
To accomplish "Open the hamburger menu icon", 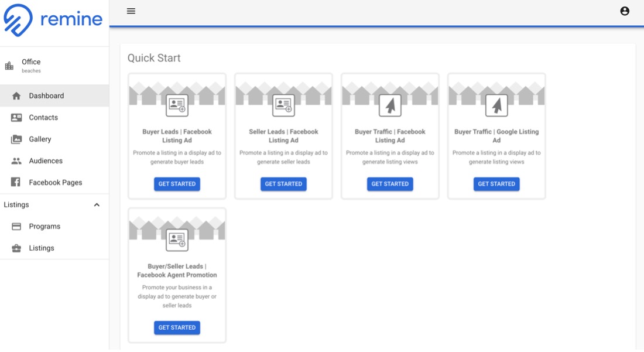I will coord(131,11).
